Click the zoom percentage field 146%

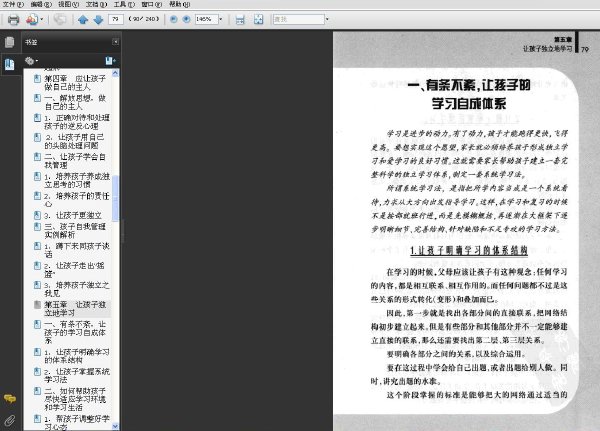(x=206, y=19)
